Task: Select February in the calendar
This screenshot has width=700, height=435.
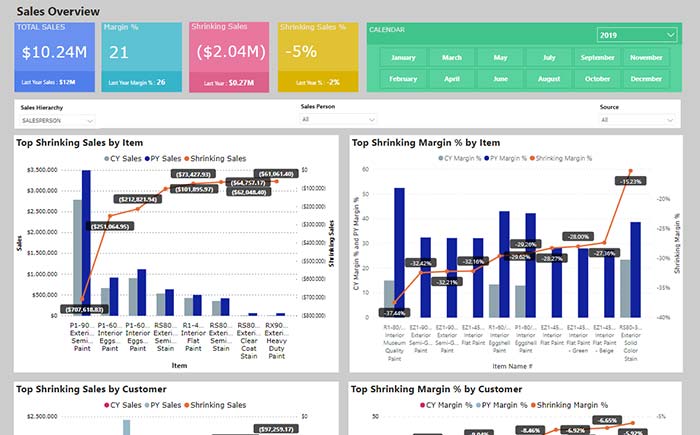Action: pos(403,79)
